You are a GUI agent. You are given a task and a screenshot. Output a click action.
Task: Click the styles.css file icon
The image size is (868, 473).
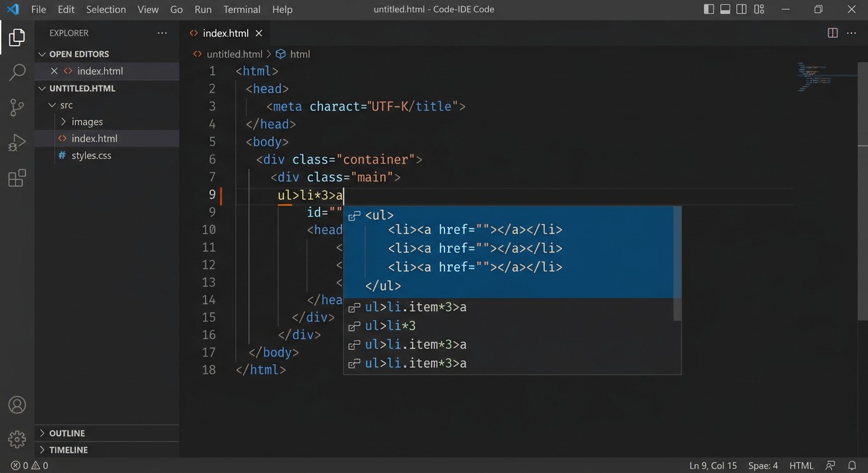pyautogui.click(x=62, y=155)
